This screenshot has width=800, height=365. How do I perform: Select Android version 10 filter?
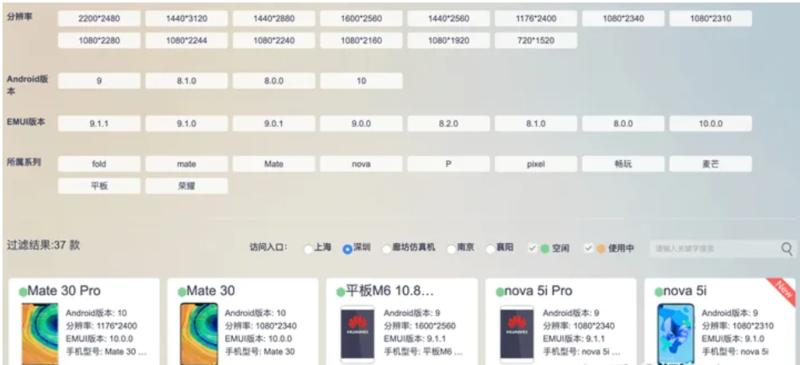pos(361,81)
